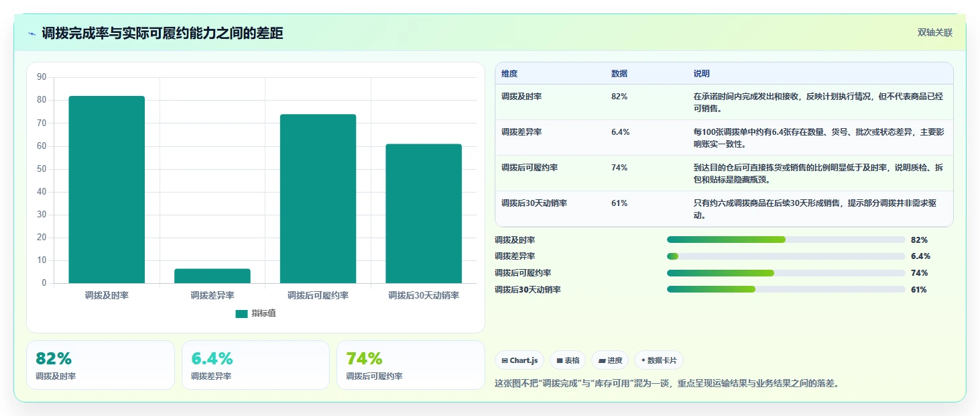Click the 6.4% 调拨差异率 data card
The width and height of the screenshot is (980, 416).
click(255, 365)
